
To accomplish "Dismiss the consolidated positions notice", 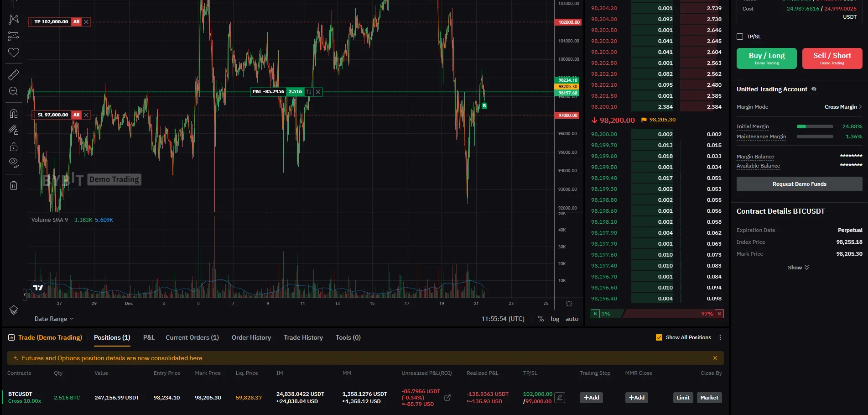I will coord(715,358).
